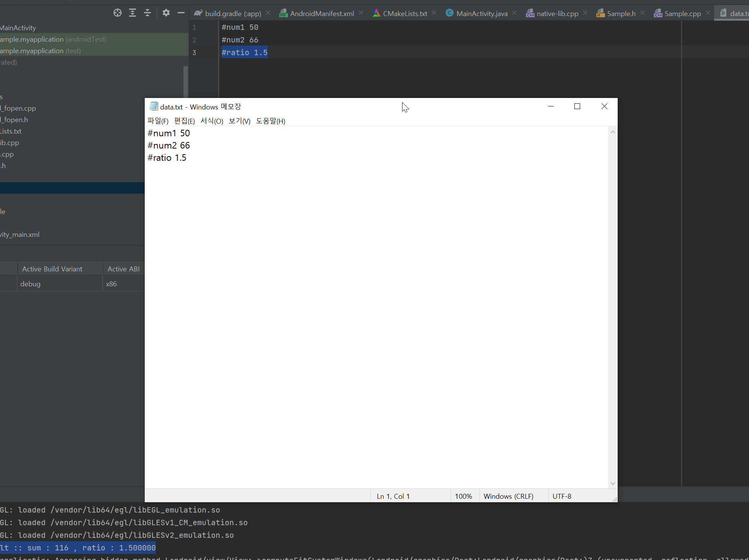Select the MainActivity item in project tree

[18, 28]
